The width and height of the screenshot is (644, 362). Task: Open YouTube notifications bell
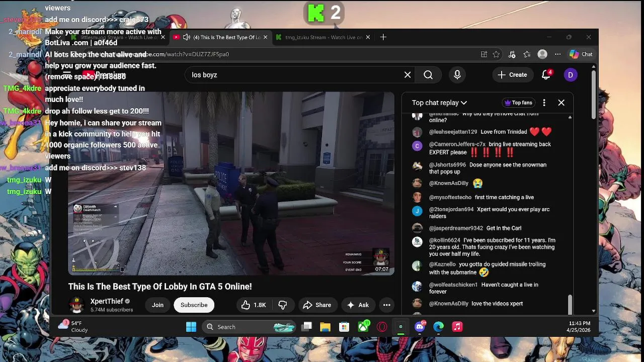pos(546,75)
